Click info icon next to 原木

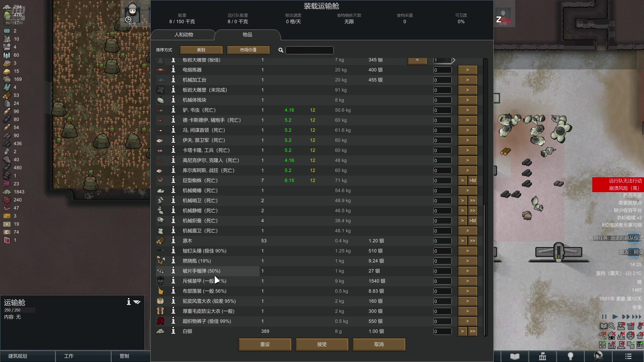pyautogui.click(x=173, y=240)
